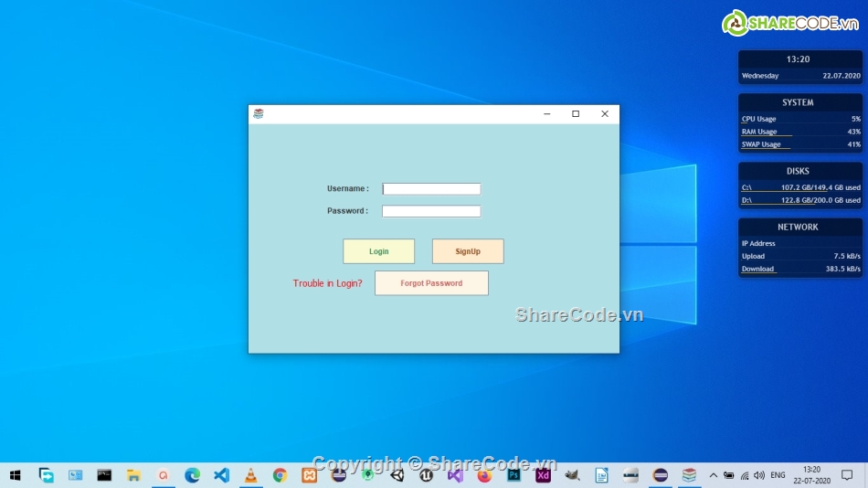Open XAMPP from the taskbar

[x=309, y=475]
